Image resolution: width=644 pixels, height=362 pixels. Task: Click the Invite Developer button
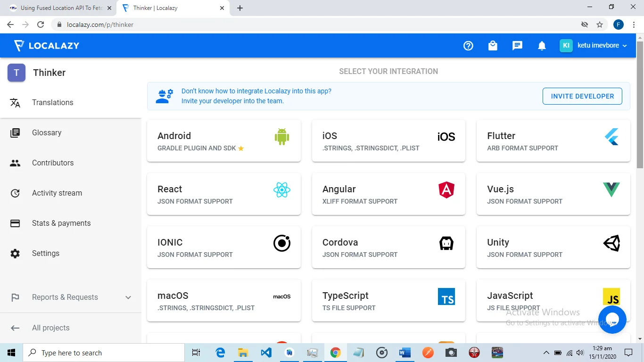582,96
